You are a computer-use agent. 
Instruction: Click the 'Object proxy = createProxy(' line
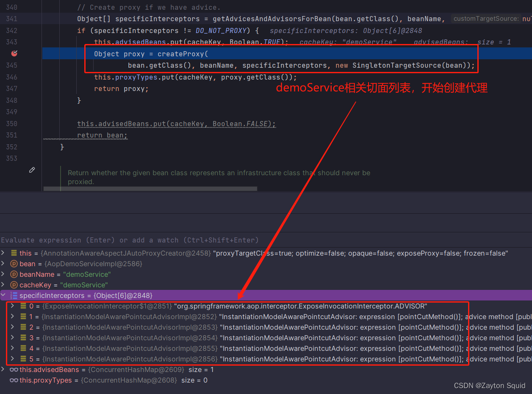coord(151,54)
